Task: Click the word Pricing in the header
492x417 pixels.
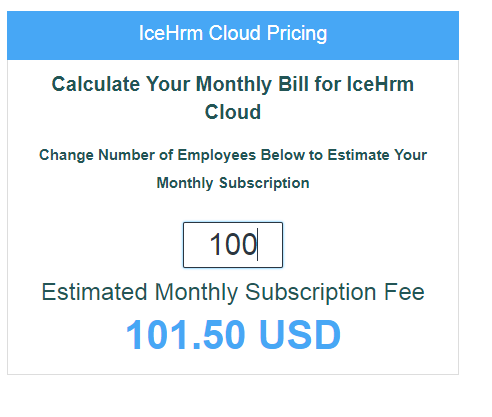Action: 297,34
